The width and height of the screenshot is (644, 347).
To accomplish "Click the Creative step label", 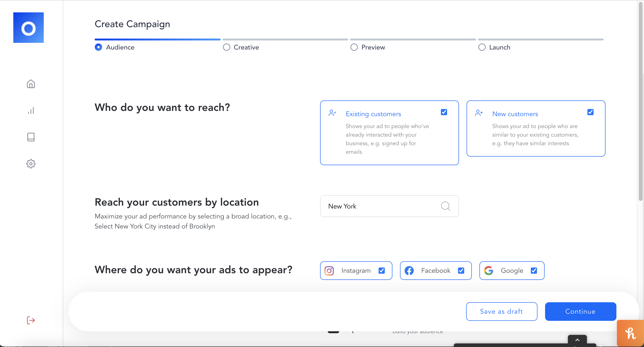I will 246,47.
